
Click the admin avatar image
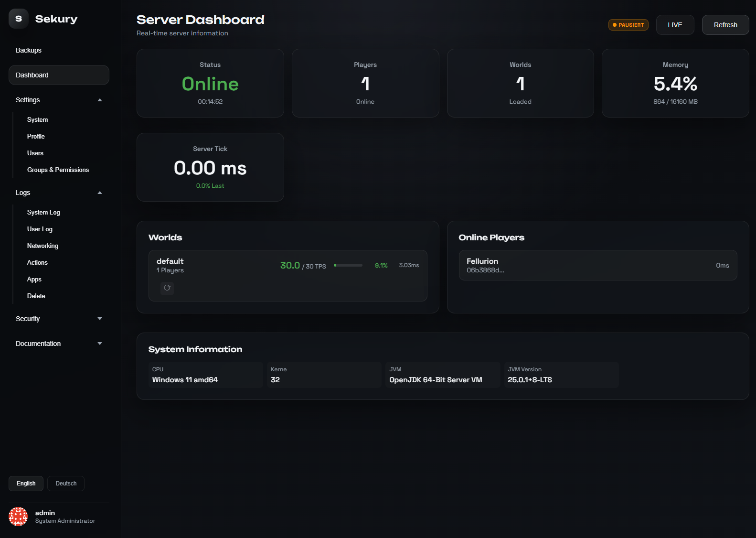18,516
